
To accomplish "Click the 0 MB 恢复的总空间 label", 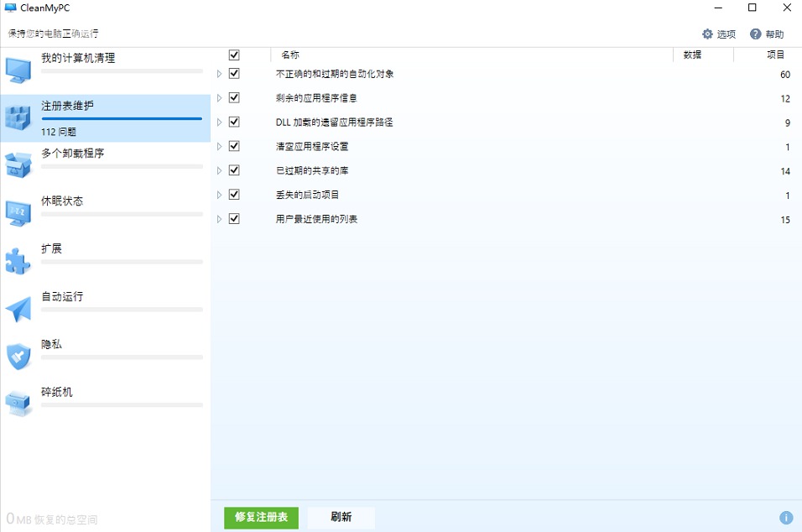I will [x=52, y=519].
